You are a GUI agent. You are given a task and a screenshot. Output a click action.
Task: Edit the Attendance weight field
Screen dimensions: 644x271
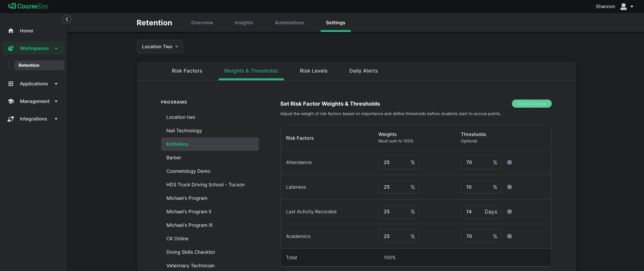point(398,162)
